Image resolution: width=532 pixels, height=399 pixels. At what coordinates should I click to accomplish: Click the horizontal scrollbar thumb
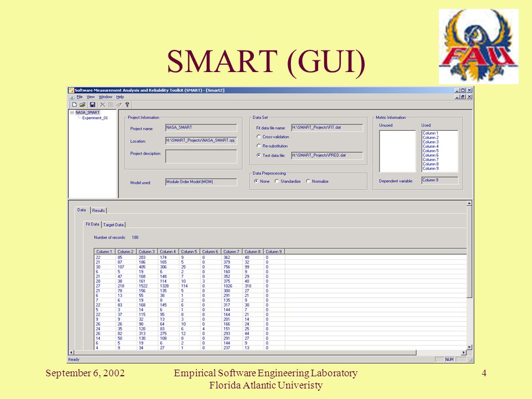[245, 352]
